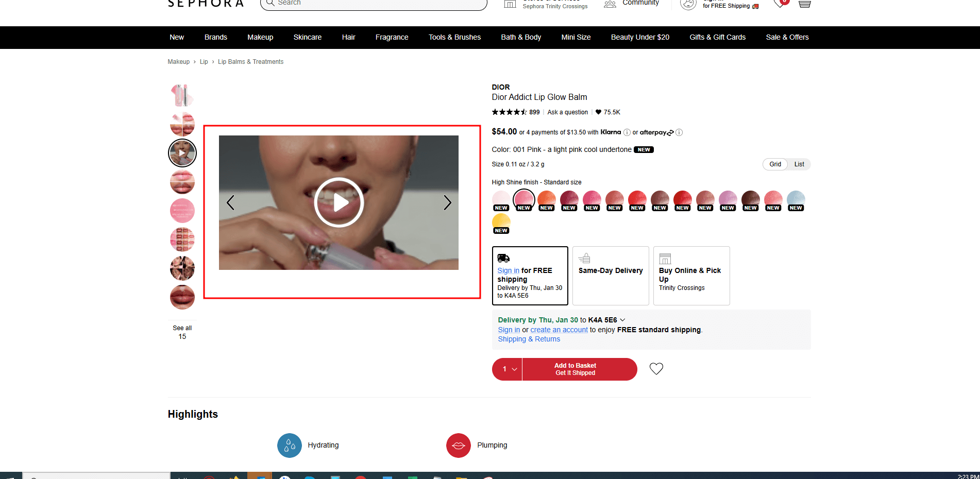Click the Plumping lips highlight icon
This screenshot has width=980, height=479.
click(x=458, y=445)
